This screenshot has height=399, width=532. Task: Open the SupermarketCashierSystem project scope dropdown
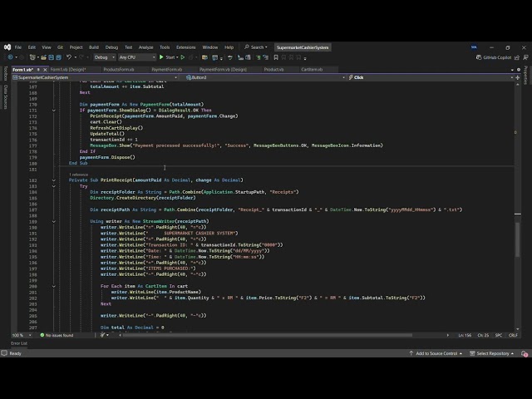95,77
